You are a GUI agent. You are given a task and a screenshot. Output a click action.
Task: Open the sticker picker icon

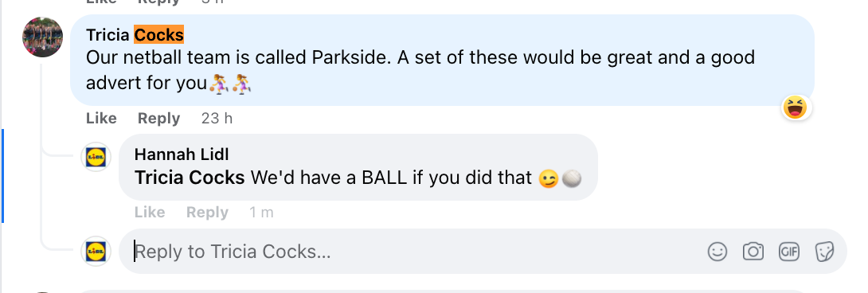tap(825, 252)
